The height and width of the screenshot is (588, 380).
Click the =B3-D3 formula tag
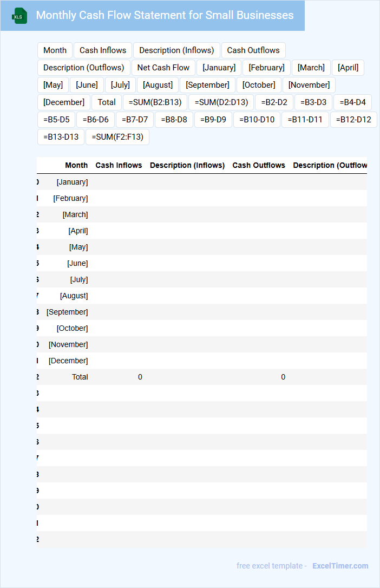click(x=313, y=102)
